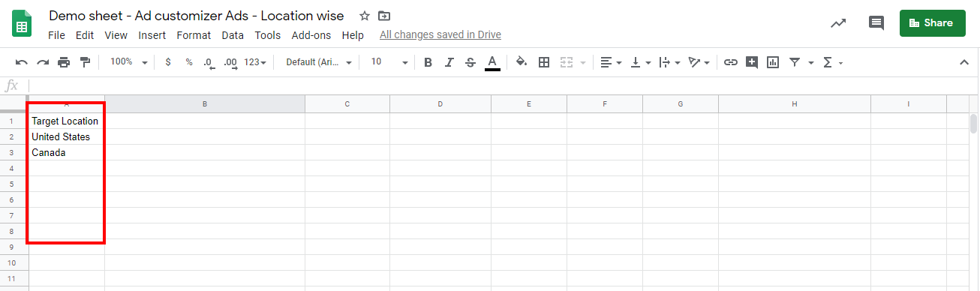Toggle bold formatting
Viewport: 980px width, 291px height.
point(428,62)
